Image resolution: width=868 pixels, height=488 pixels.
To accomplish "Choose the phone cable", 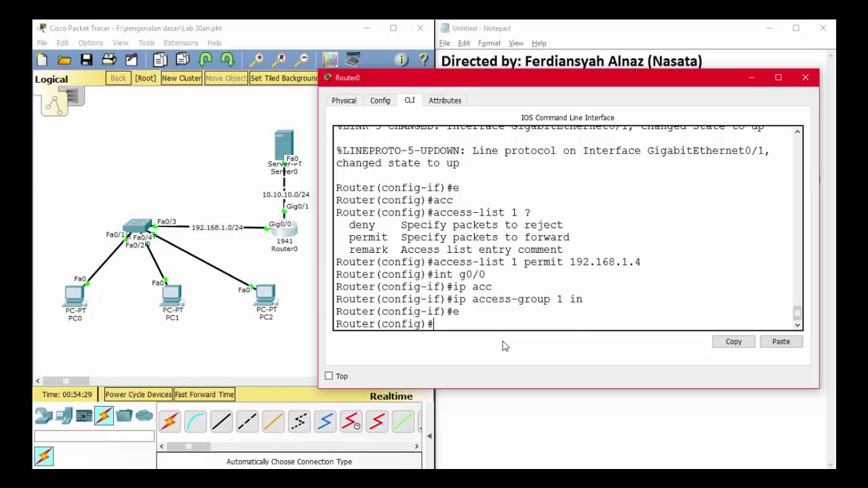I will point(299,422).
